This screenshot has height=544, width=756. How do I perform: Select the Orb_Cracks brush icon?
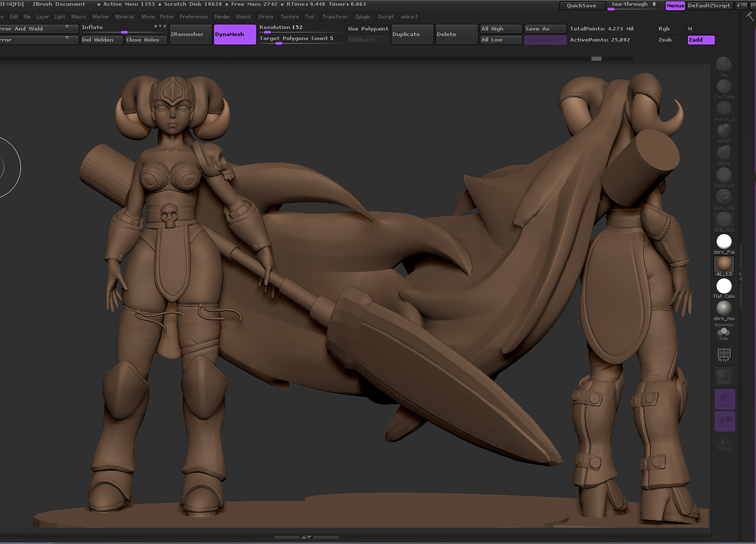pos(724,221)
